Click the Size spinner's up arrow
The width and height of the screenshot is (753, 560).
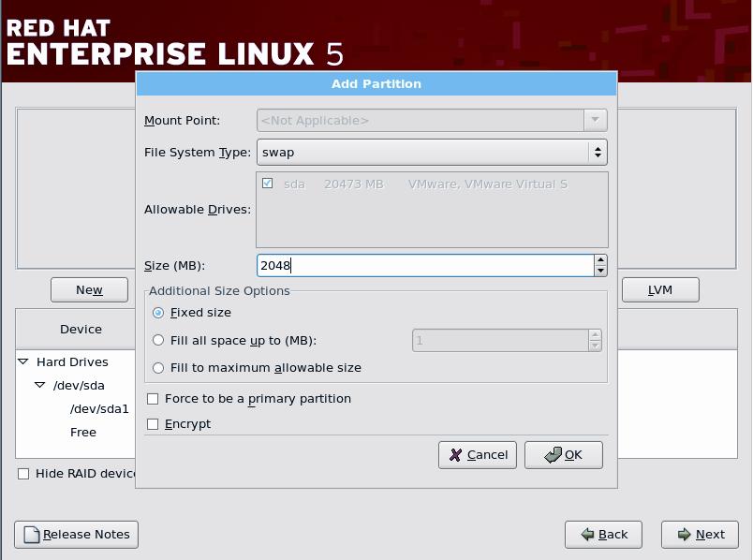[600, 260]
